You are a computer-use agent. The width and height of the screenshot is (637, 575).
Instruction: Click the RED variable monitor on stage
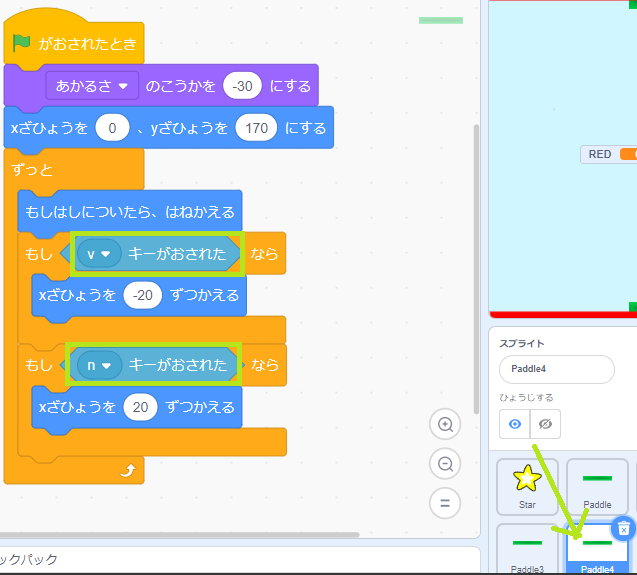[609, 154]
